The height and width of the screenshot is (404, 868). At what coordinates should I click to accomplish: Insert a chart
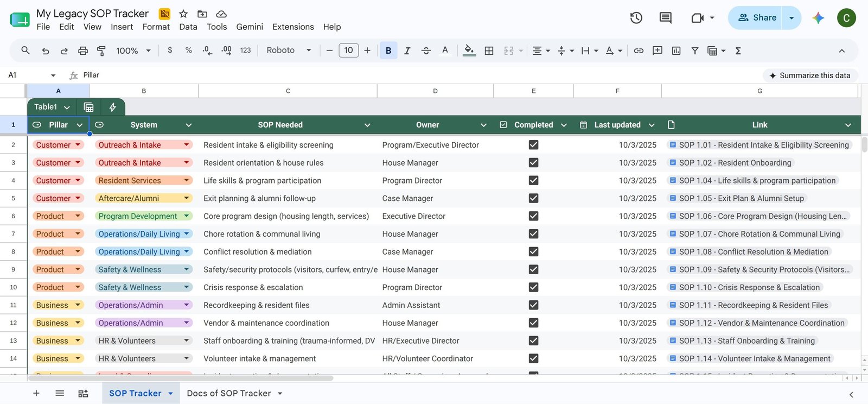676,50
